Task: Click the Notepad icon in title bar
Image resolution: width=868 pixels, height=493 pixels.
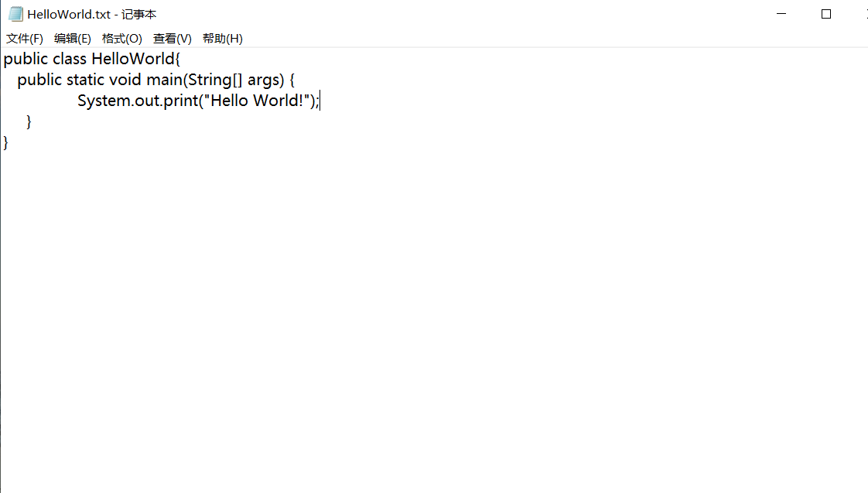Action: coord(15,14)
